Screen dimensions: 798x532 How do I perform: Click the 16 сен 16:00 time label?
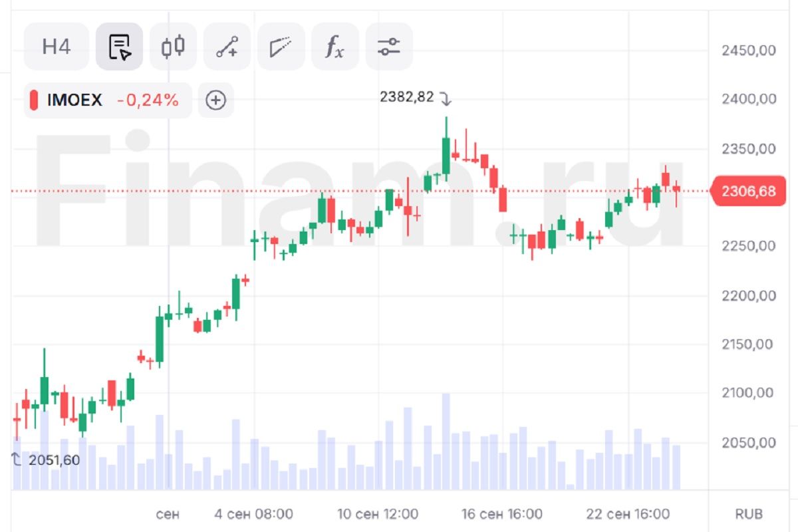point(502,514)
